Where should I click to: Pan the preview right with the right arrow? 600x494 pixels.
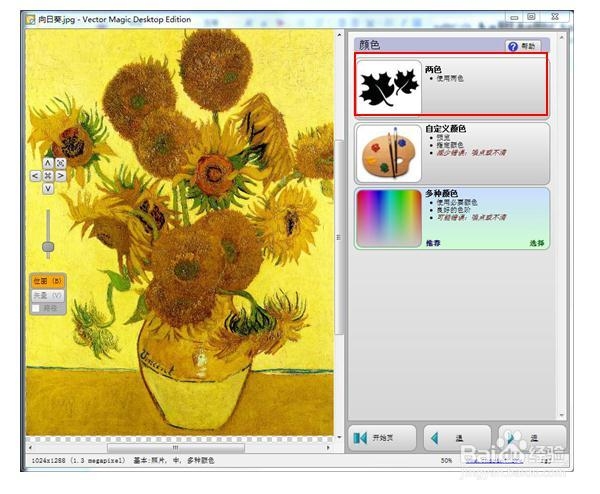point(60,176)
